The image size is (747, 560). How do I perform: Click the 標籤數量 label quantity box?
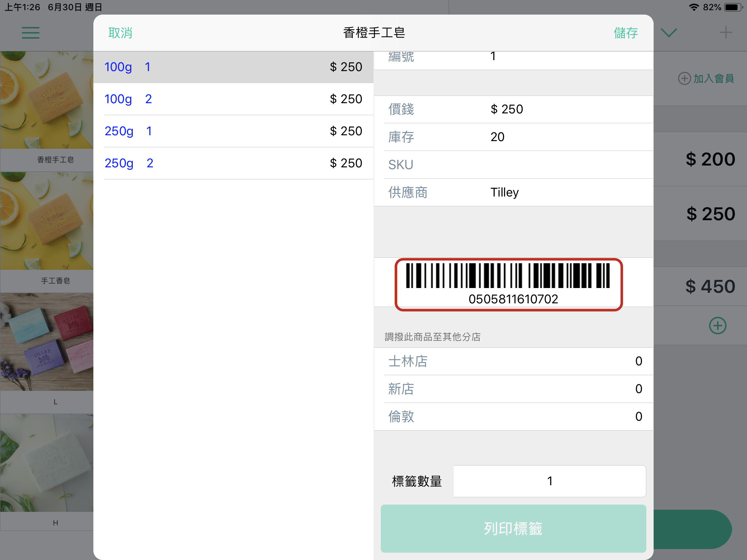point(549,481)
